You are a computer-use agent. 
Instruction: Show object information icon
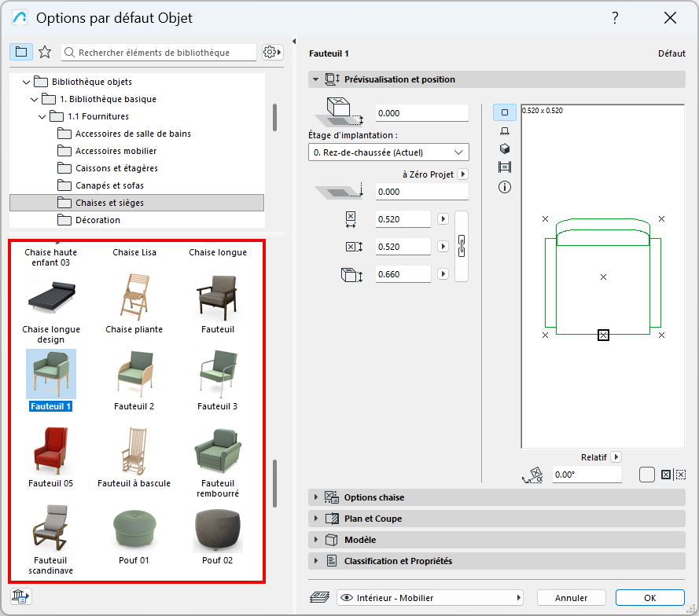click(505, 187)
